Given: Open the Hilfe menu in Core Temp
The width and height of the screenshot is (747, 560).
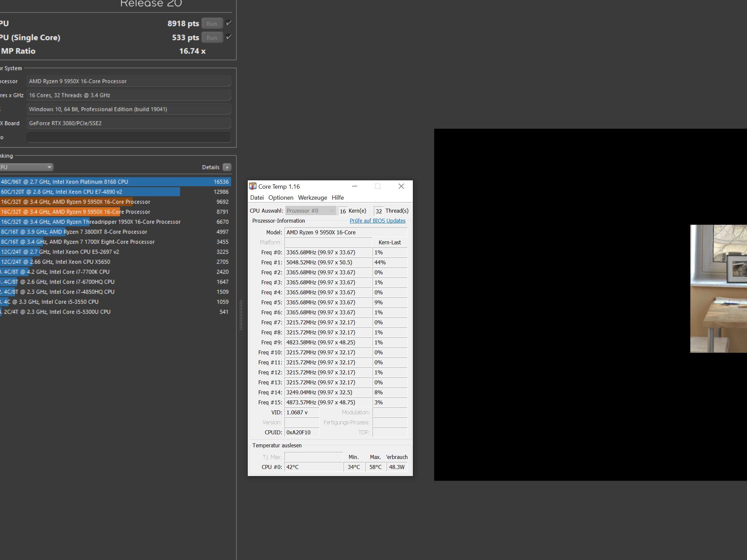Looking at the screenshot, I should [338, 197].
